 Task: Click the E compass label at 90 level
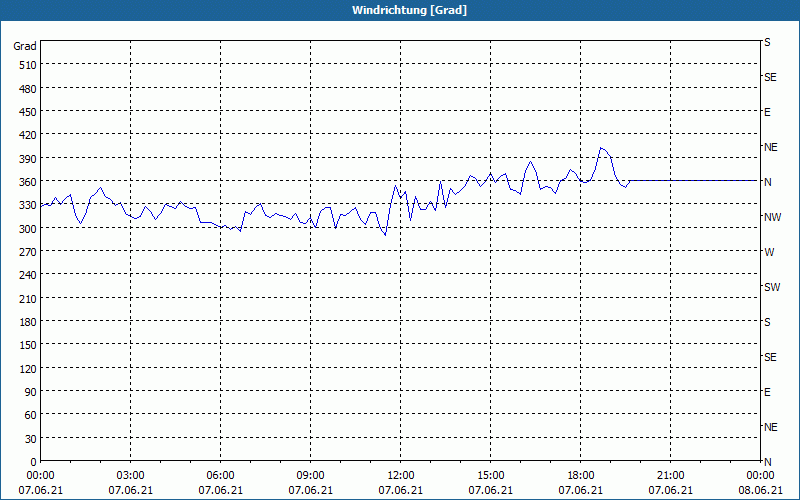click(x=767, y=392)
